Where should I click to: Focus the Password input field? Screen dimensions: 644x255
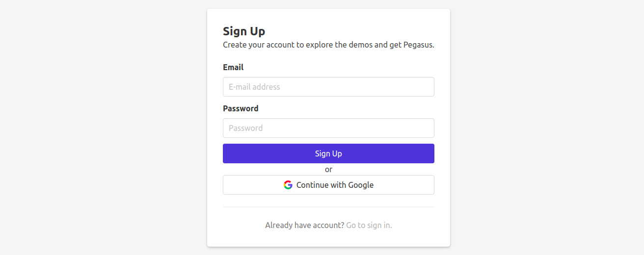pos(328,128)
